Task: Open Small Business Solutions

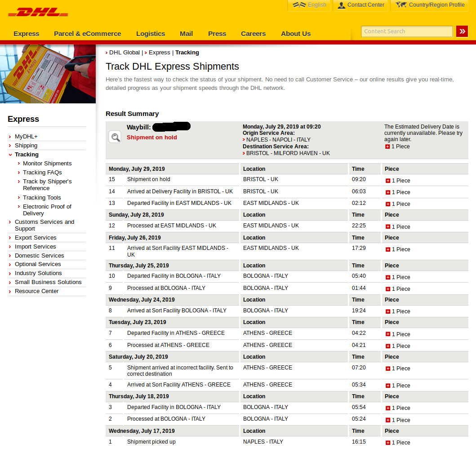Action: 48,282
